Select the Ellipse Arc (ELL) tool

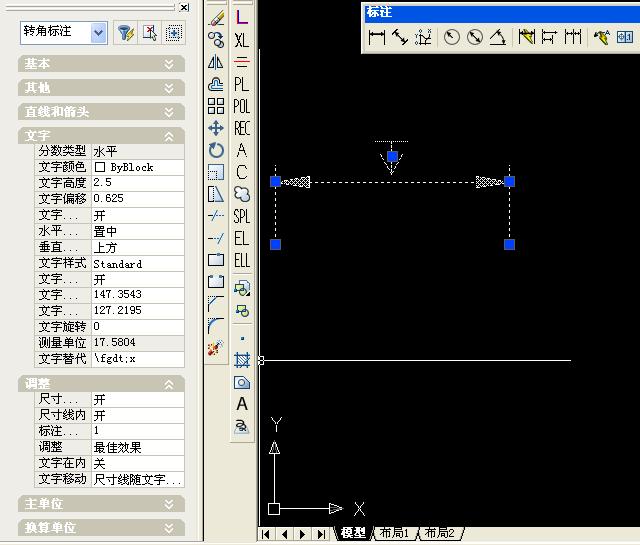tap(242, 260)
